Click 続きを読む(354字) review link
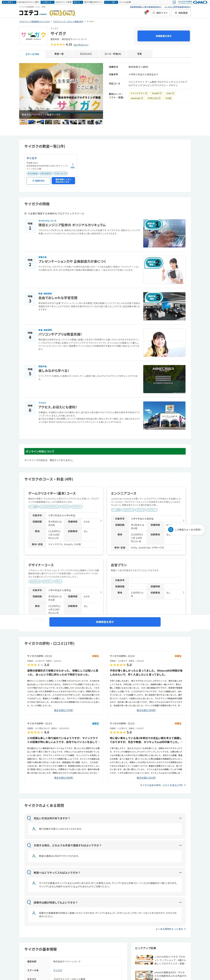 146,710
